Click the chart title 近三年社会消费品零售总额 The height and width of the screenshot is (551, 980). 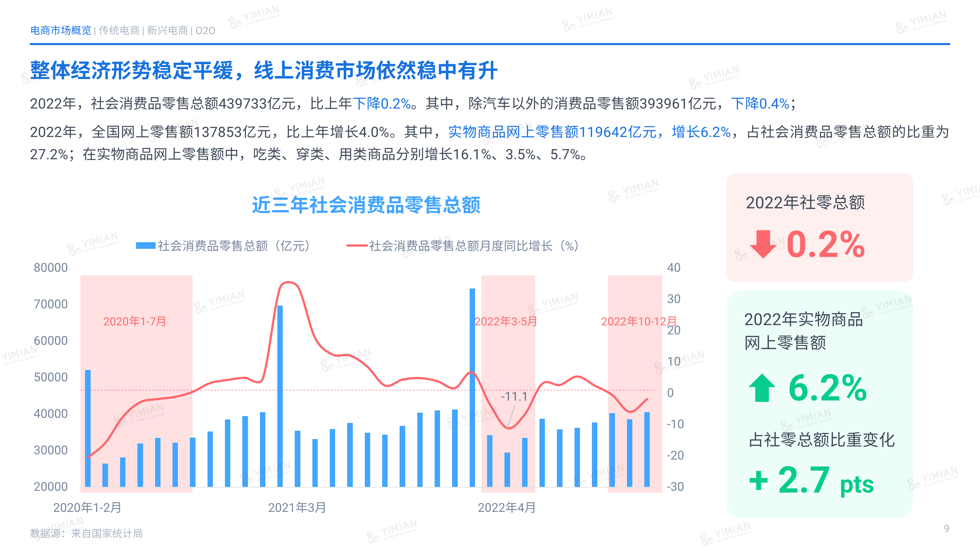pos(366,205)
